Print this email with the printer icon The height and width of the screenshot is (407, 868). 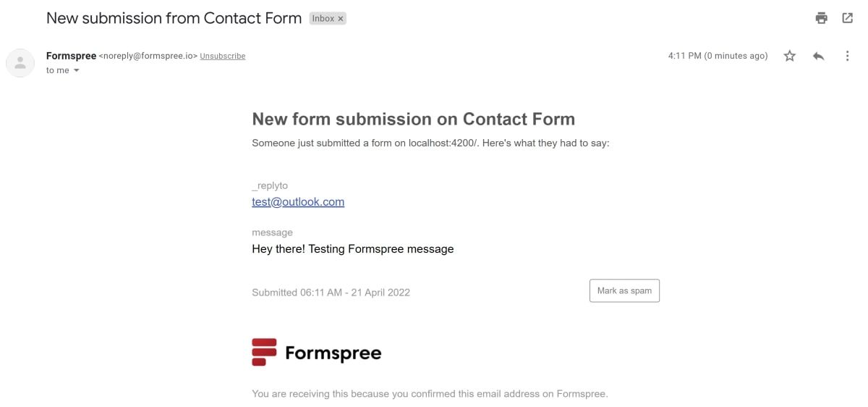[821, 18]
